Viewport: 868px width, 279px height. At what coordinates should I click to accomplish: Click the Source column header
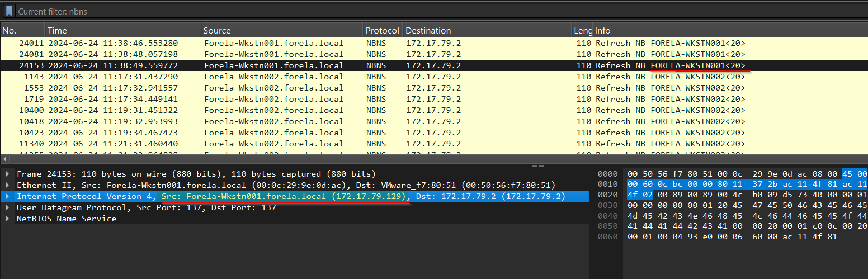281,30
